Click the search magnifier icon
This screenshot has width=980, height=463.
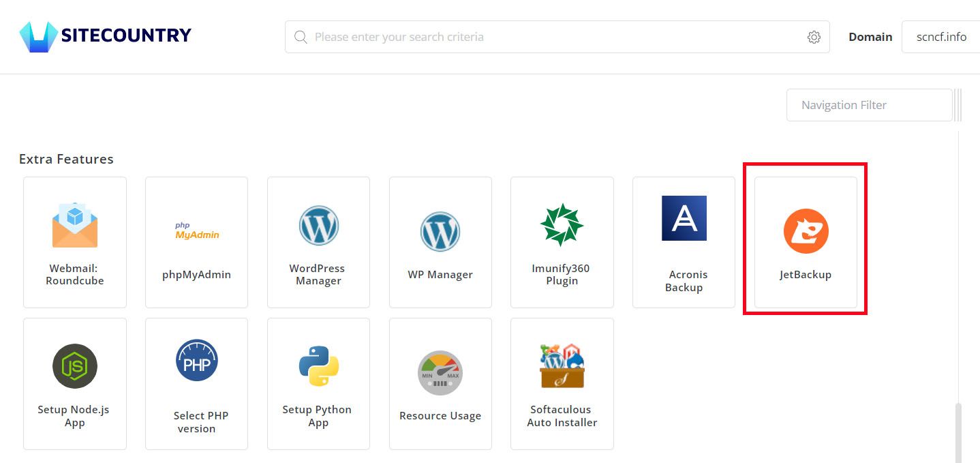tap(301, 37)
